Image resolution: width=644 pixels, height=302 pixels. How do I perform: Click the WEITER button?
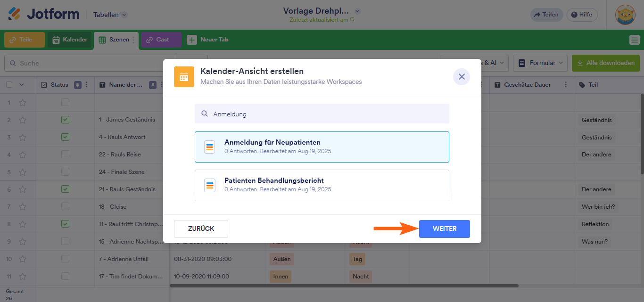coord(444,229)
